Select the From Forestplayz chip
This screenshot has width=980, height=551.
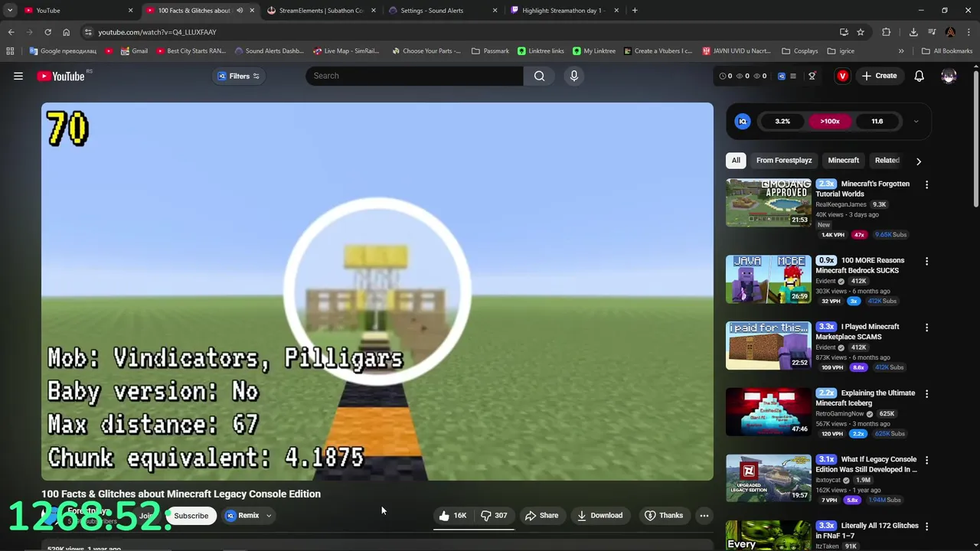click(784, 161)
